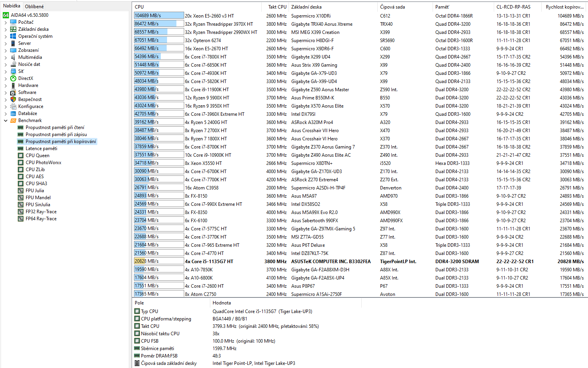Expand the Základní deska tree node
This screenshot has width=588, height=368.
pyautogui.click(x=5, y=30)
